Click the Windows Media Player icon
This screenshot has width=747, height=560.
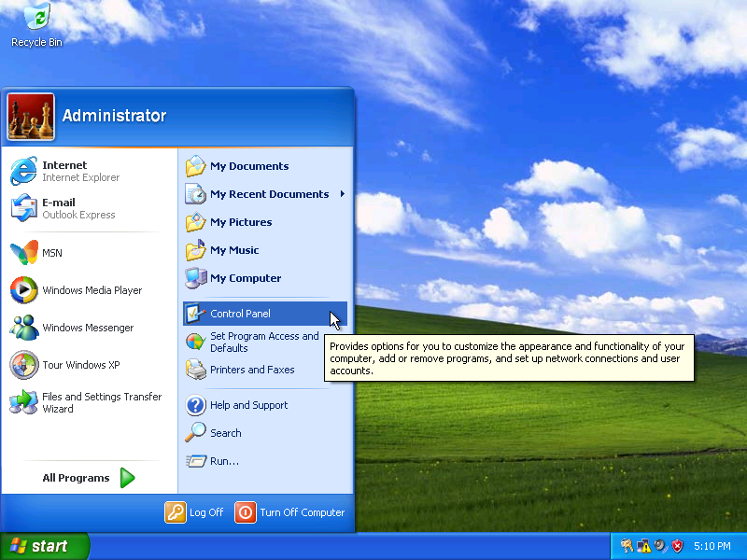coord(24,290)
